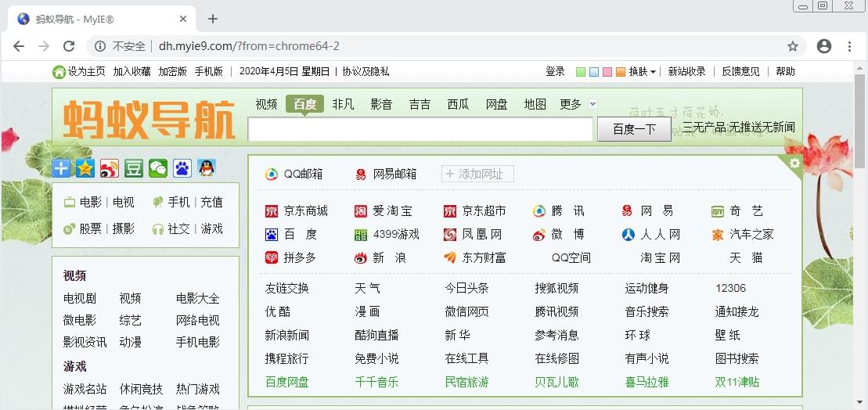868x410 pixels.
Task: Open the QQ penguin shortcut icon
Action: pyautogui.click(x=207, y=168)
